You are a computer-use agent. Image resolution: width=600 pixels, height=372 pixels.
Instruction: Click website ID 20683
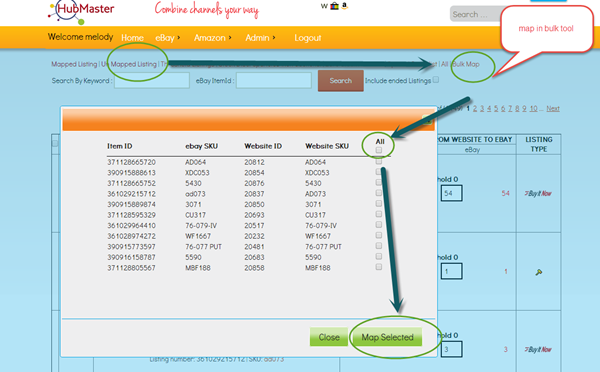[254, 257]
